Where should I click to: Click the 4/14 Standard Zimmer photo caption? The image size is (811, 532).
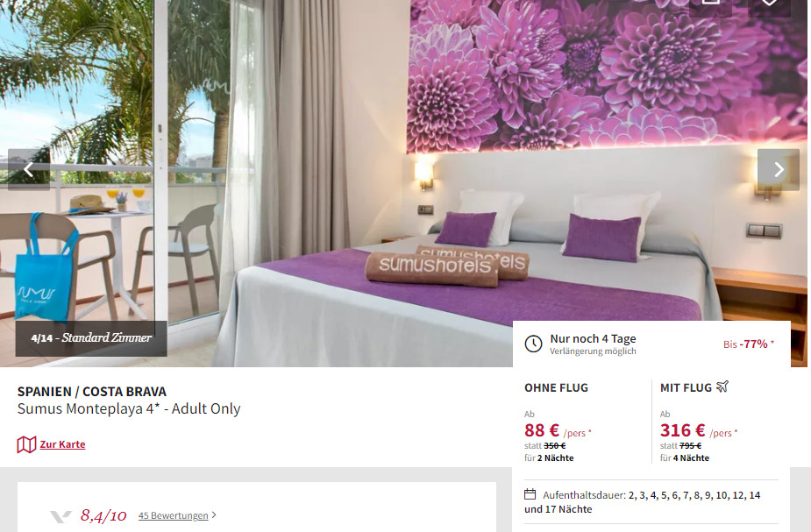click(x=91, y=338)
